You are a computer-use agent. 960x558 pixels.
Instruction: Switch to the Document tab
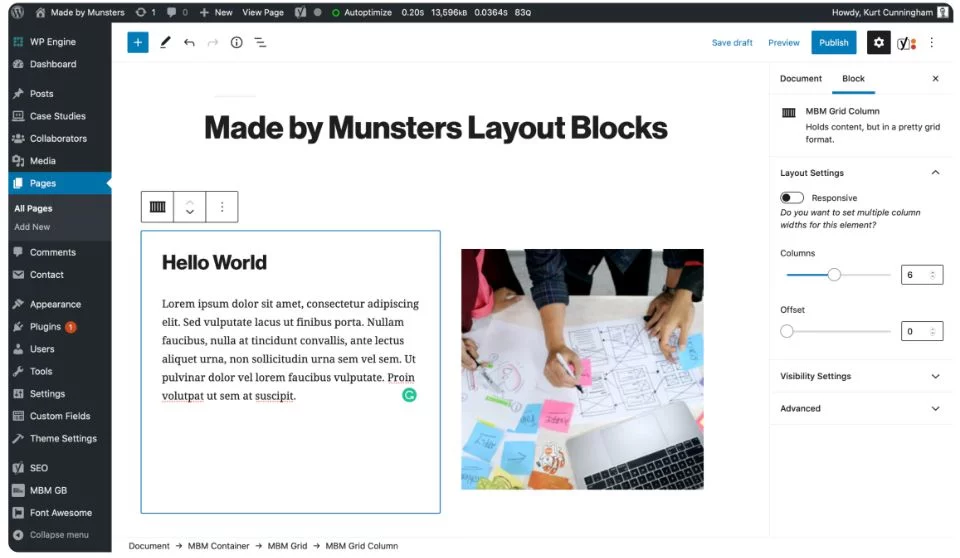[x=801, y=78]
